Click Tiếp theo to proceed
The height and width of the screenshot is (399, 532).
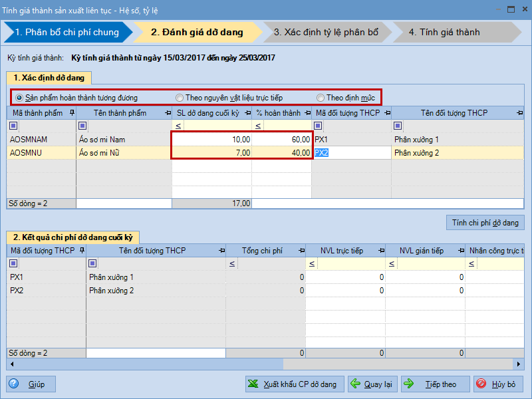[x=434, y=384]
